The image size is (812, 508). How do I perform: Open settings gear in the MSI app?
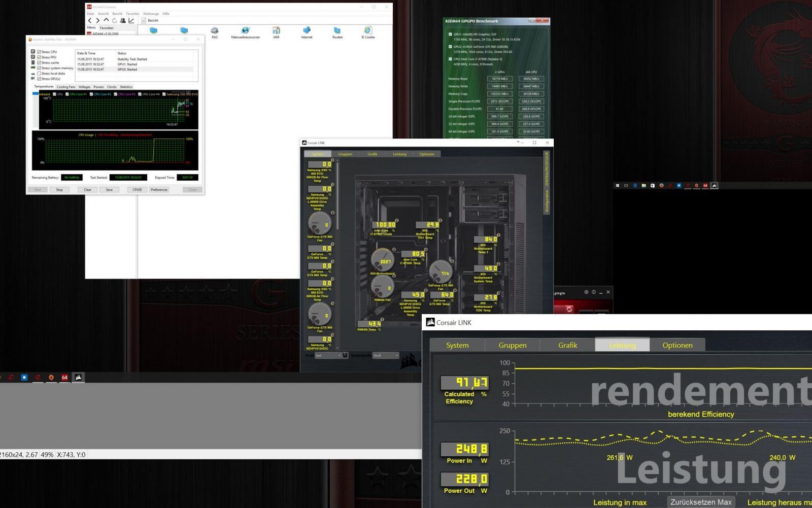coord(586,292)
